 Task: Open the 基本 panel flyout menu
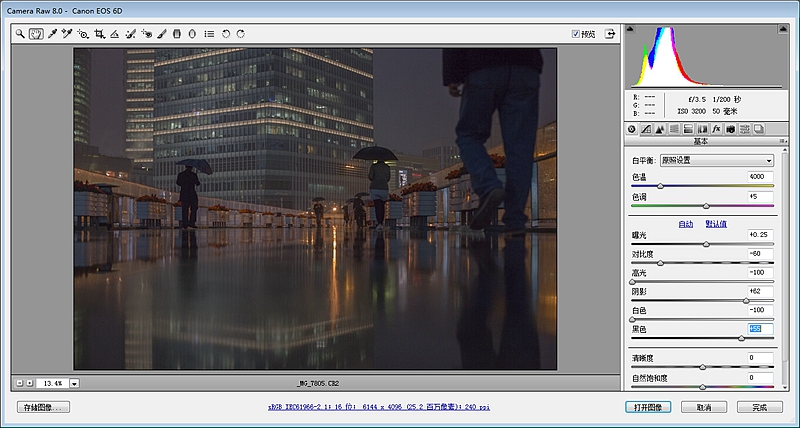[x=781, y=141]
